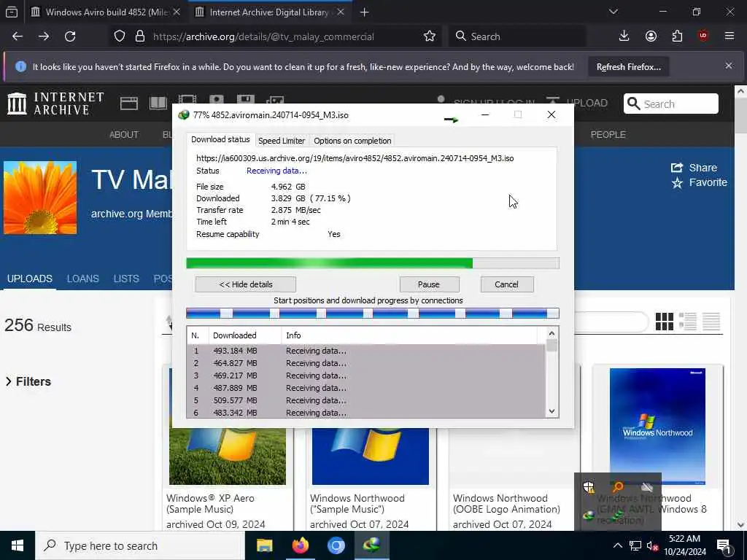Open the network tray icon

[635, 546]
